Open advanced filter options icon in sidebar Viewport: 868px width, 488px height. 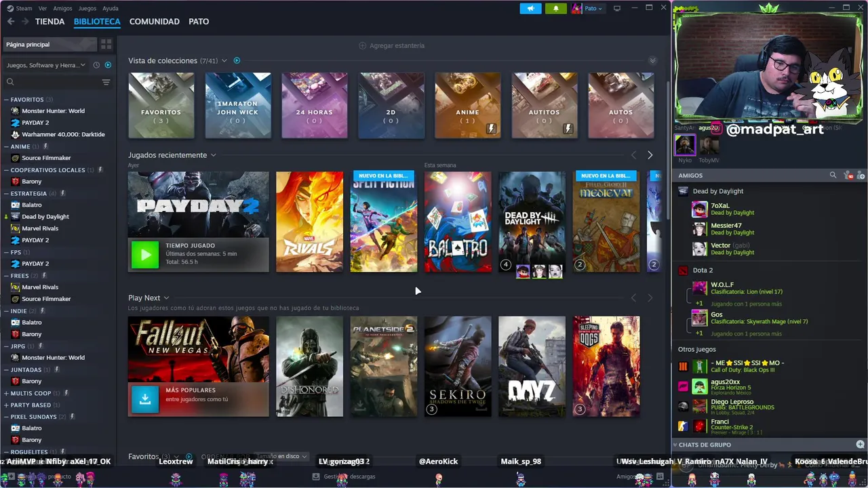click(x=106, y=82)
